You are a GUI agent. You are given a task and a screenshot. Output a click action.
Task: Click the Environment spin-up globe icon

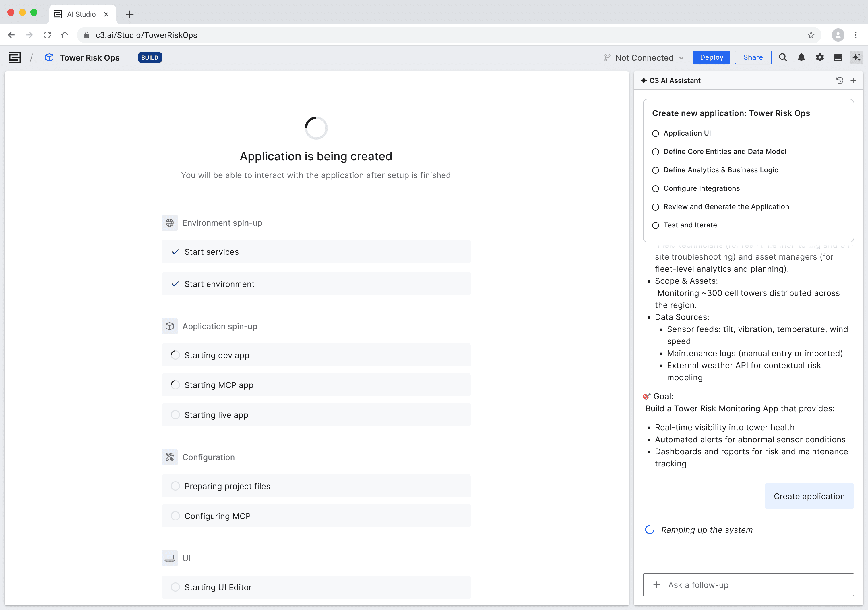(x=169, y=223)
